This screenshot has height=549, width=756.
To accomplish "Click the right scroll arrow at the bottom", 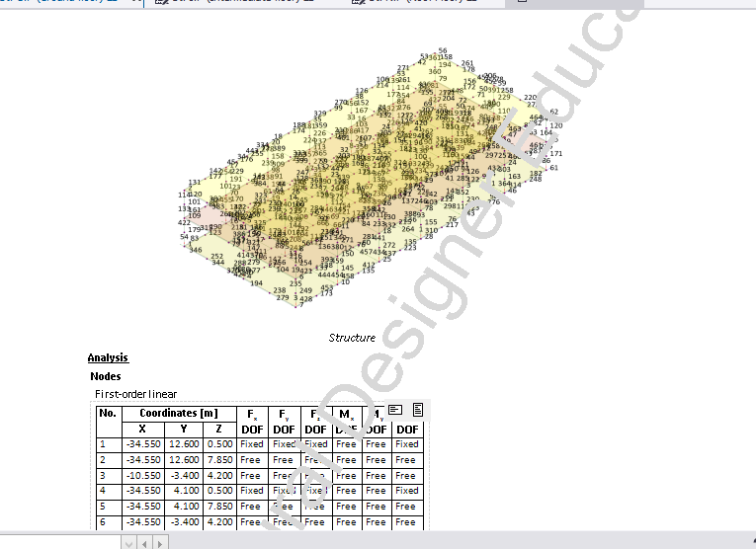I will click(158, 542).
